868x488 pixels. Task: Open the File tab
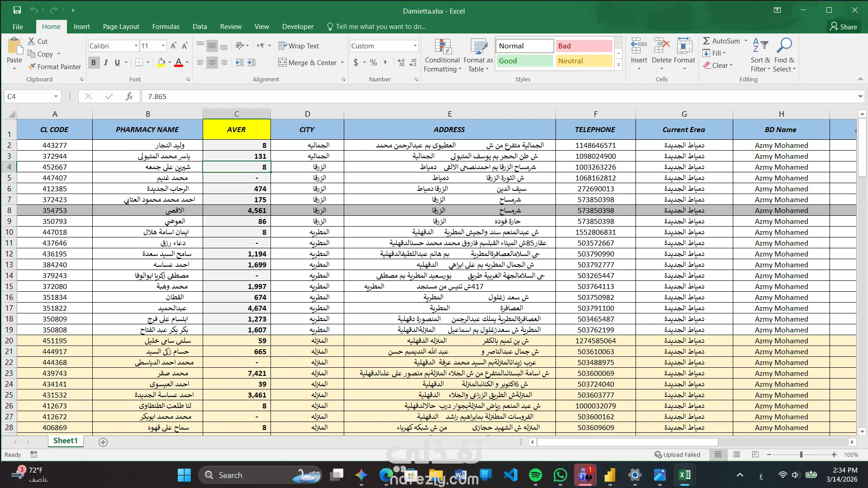coord(18,27)
